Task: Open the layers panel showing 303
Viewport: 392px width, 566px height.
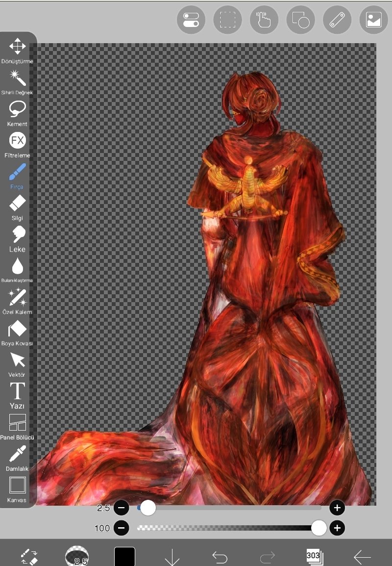Action: pos(315,556)
